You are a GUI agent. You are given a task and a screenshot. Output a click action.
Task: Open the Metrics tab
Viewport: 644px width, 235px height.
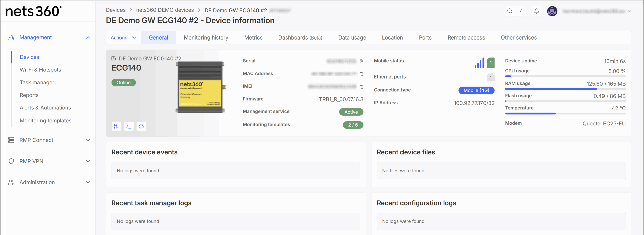(253, 38)
